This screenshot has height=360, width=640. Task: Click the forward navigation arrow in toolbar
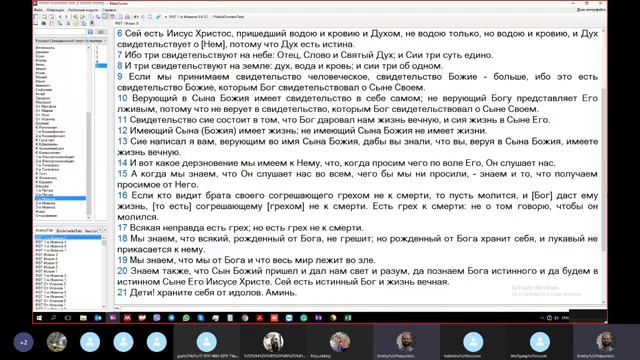click(x=67, y=17)
